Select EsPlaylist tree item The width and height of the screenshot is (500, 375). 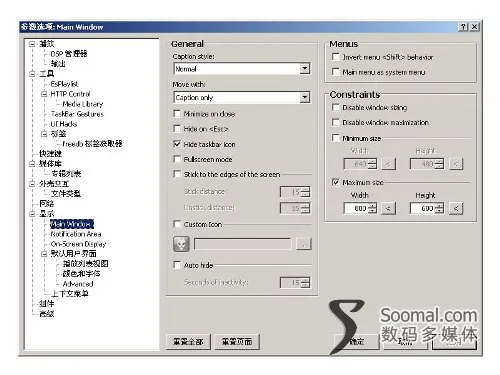click(64, 84)
